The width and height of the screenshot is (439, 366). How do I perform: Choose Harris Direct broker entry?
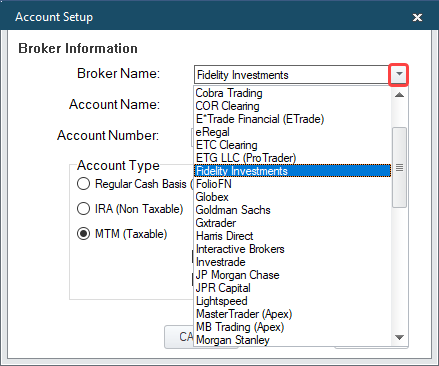click(x=292, y=236)
